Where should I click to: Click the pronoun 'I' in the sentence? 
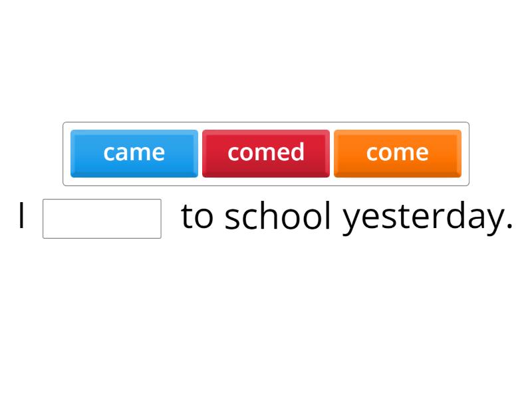tap(22, 217)
